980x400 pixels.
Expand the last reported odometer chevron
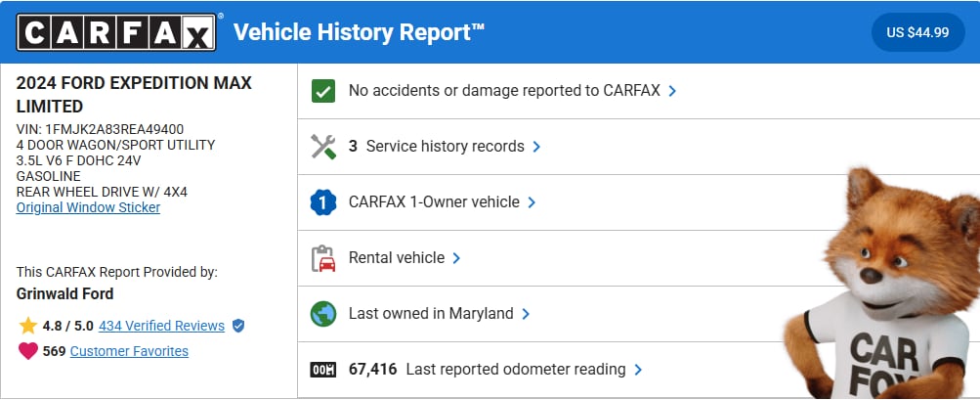tap(638, 370)
